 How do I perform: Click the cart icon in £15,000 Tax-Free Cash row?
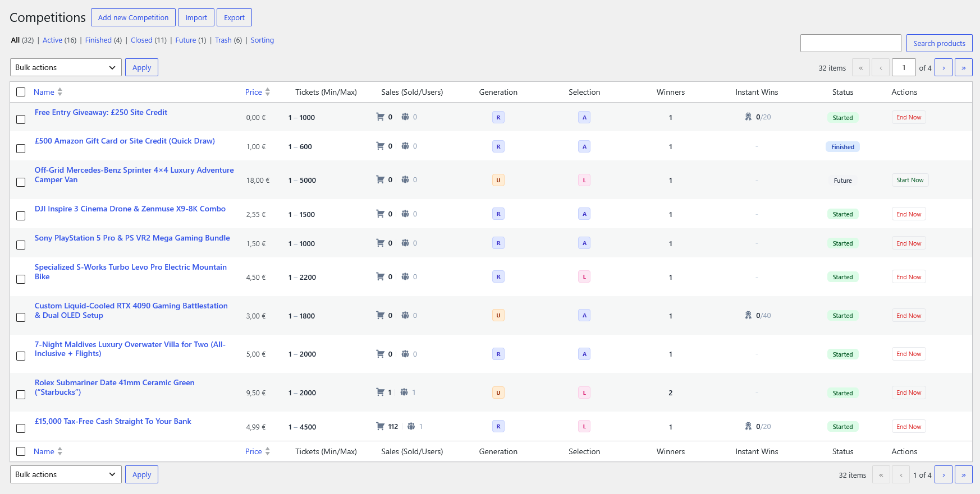pos(380,426)
